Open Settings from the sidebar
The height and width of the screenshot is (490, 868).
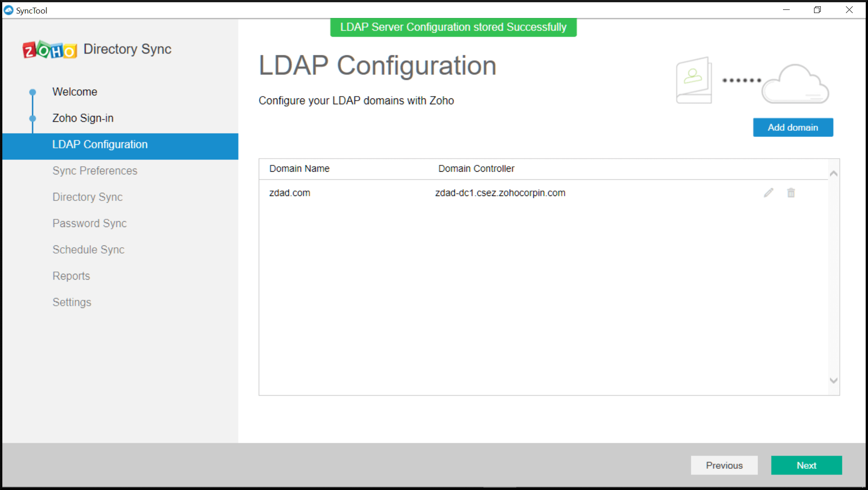pos(72,302)
